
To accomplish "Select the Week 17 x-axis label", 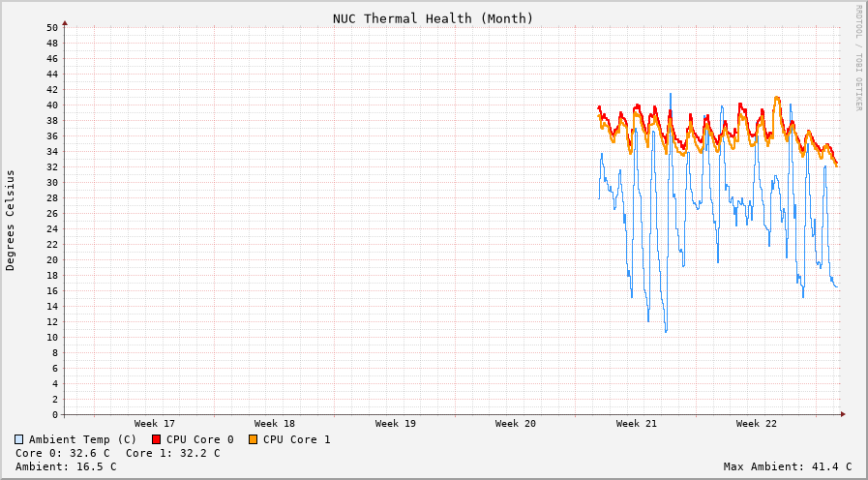I will [155, 424].
